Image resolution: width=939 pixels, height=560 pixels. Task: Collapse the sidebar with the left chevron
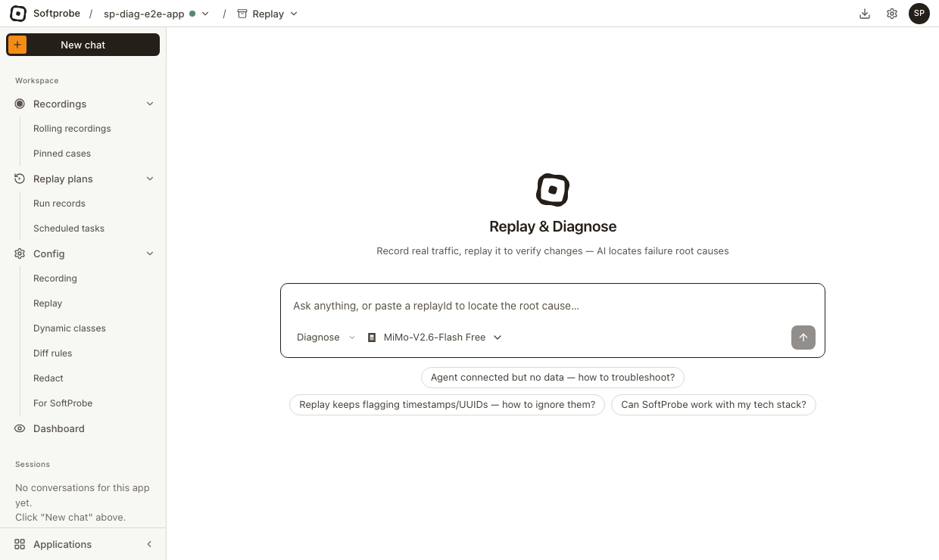click(149, 544)
